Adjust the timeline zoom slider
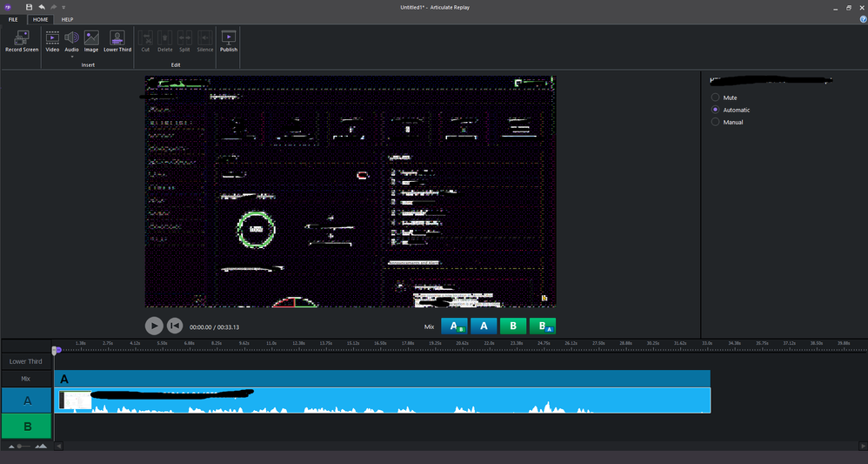 pos(19,446)
